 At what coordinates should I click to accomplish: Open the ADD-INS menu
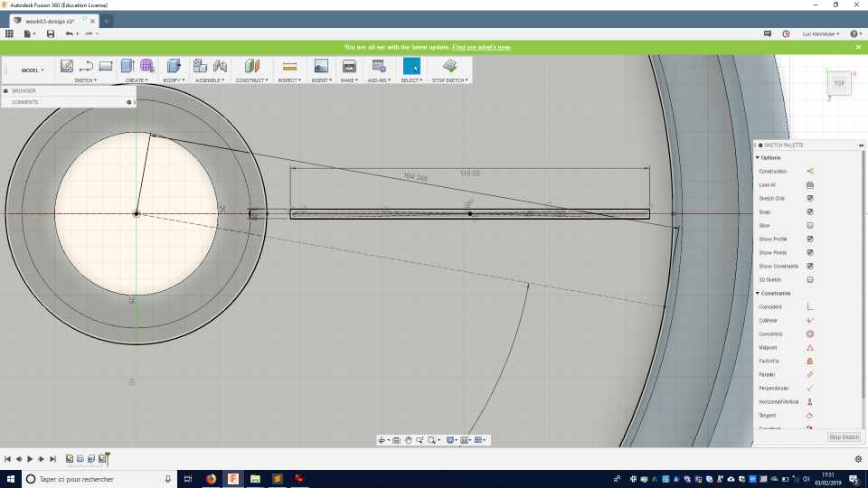[x=379, y=80]
